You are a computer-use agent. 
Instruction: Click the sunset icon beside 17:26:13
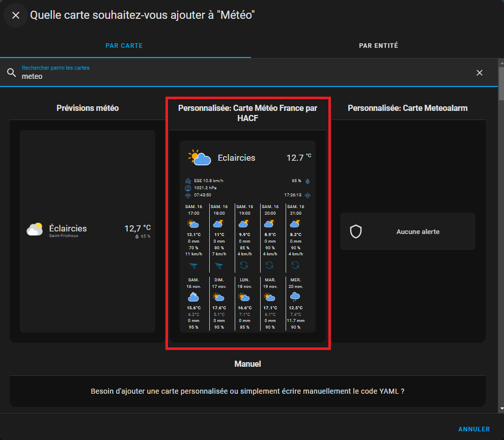307,195
